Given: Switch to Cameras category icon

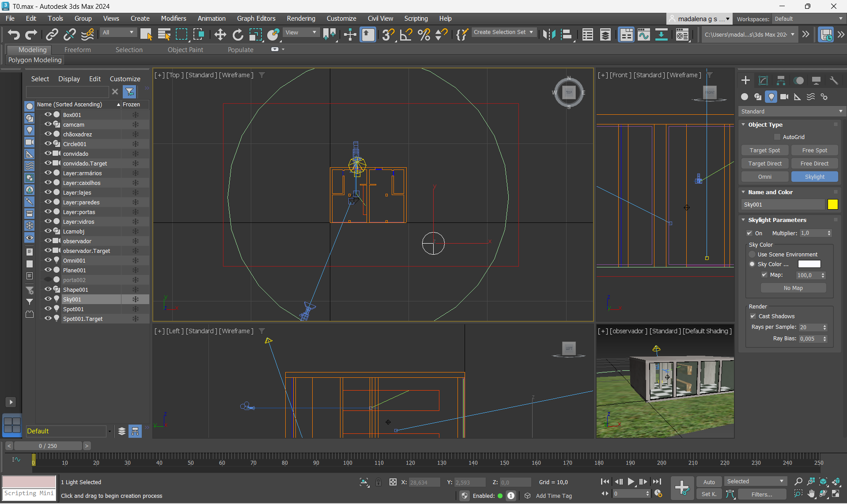Looking at the screenshot, I should [x=784, y=97].
